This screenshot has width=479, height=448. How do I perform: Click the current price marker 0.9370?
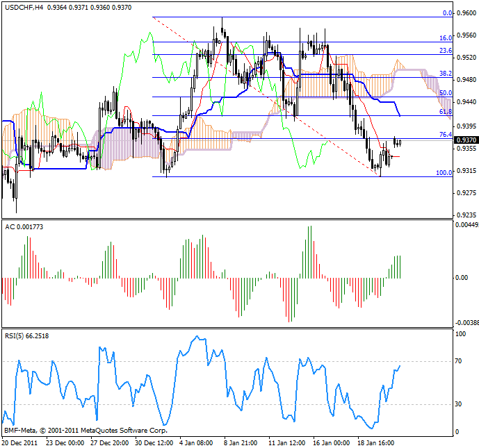(x=466, y=140)
